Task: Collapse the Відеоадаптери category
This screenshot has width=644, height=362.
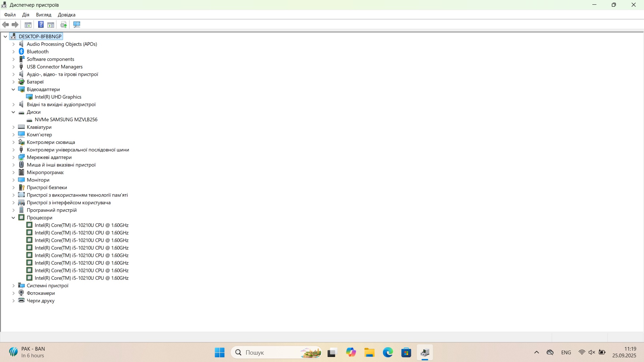Action: pyautogui.click(x=13, y=89)
